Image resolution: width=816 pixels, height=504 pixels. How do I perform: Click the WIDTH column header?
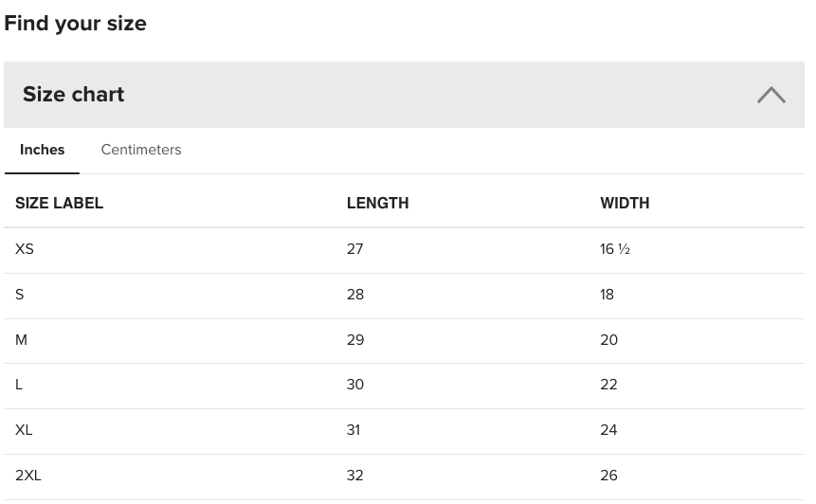(625, 203)
